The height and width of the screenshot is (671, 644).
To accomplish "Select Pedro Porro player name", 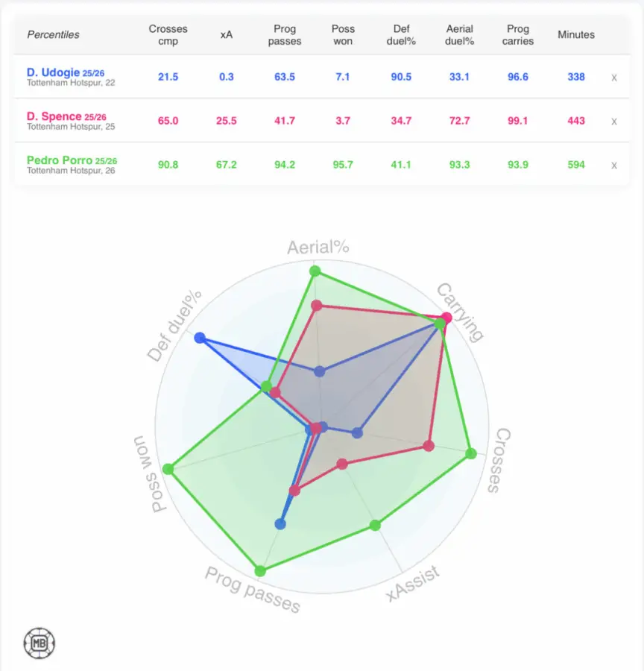I will (x=60, y=160).
